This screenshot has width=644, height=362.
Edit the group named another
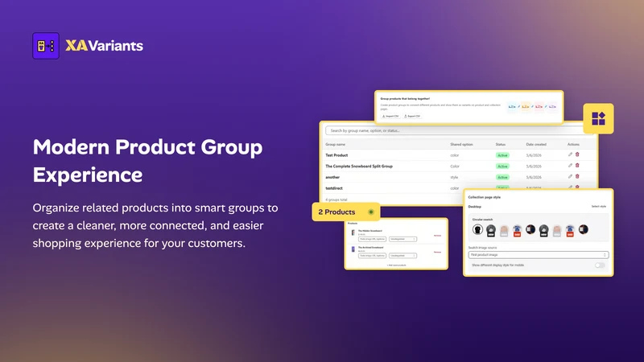coord(570,176)
